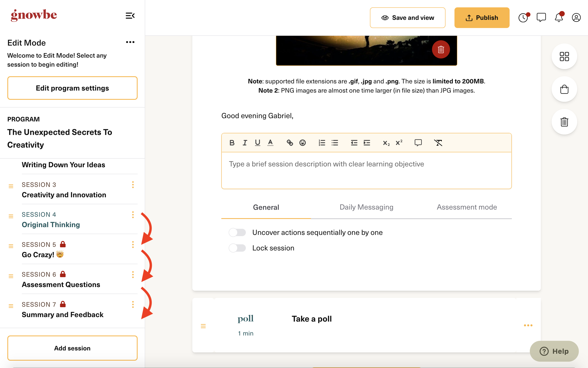
Task: Click the Session 5 lock icon
Action: point(63,244)
